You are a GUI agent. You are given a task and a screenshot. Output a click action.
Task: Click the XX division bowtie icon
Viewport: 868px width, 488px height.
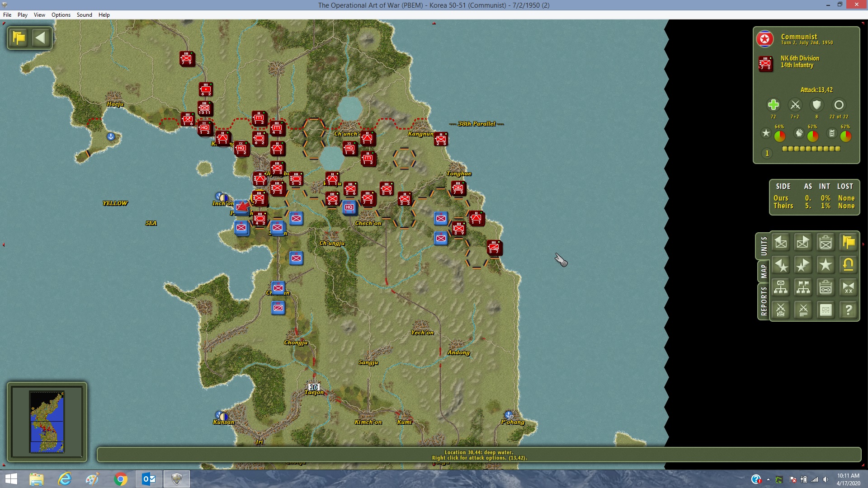[x=849, y=288]
